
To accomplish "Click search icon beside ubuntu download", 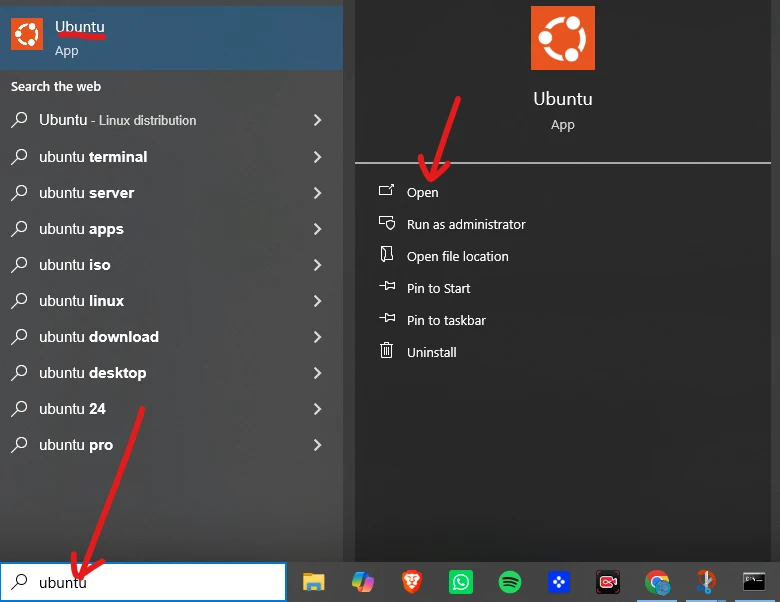I will [x=19, y=336].
